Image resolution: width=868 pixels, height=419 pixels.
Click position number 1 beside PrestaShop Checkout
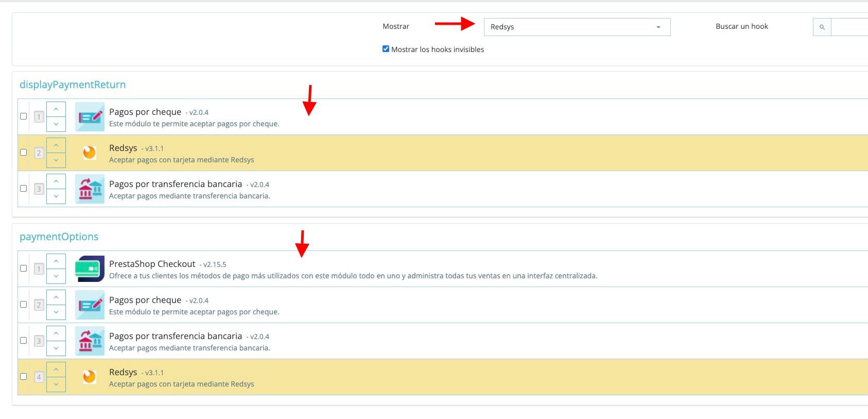point(39,269)
